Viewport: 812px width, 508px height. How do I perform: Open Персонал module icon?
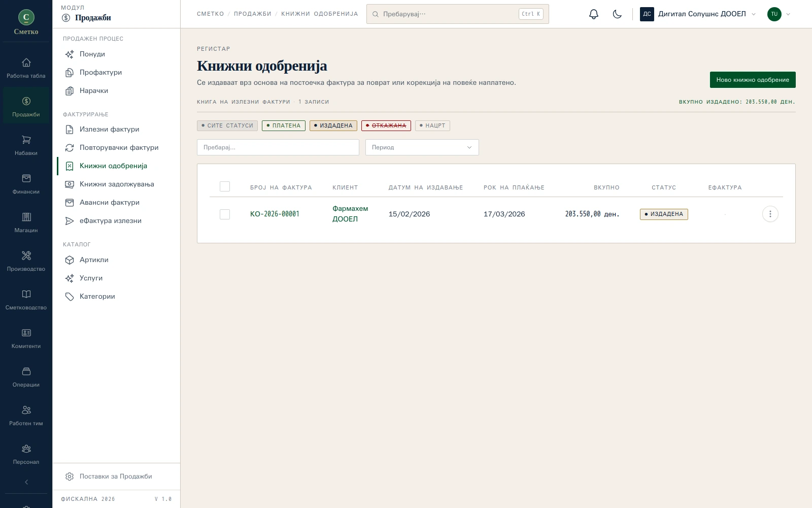(x=26, y=454)
